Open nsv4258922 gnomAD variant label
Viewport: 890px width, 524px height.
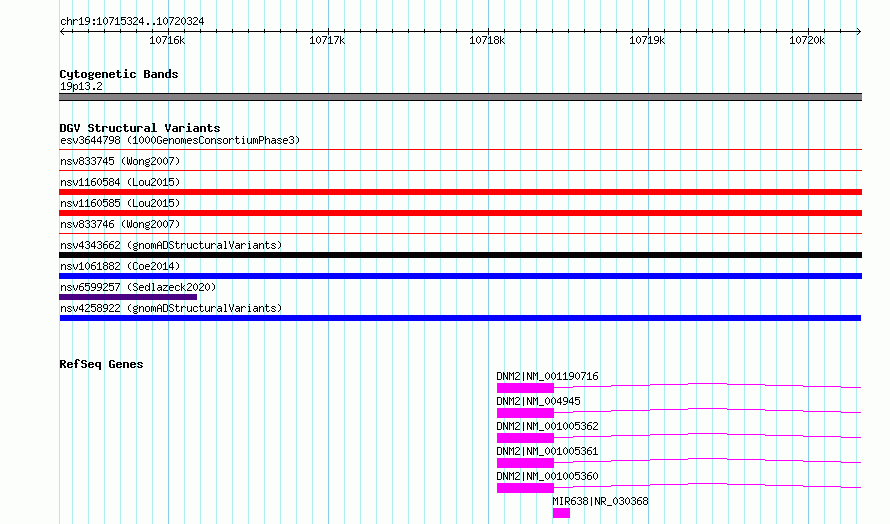coord(171,308)
